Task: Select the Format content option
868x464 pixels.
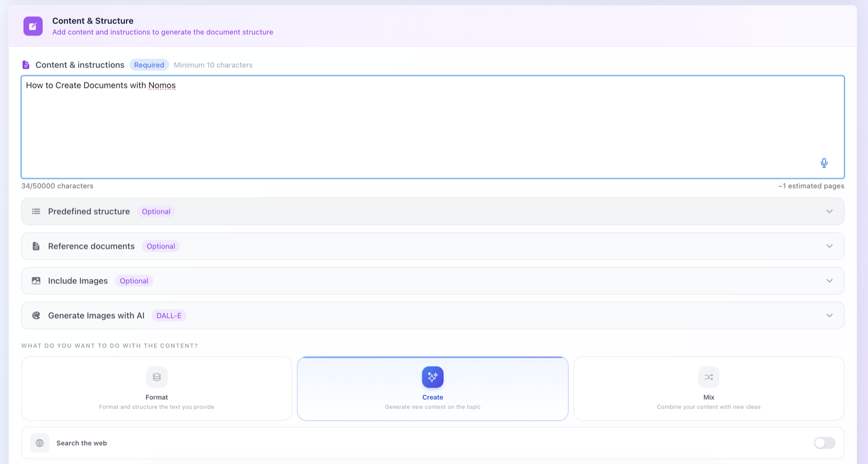Action: click(157, 388)
